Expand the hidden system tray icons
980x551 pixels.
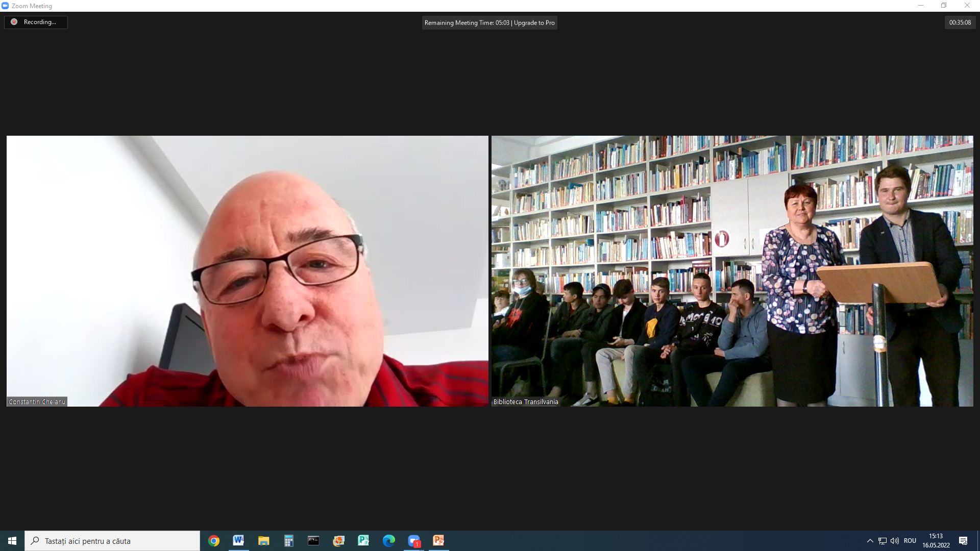tap(870, 541)
